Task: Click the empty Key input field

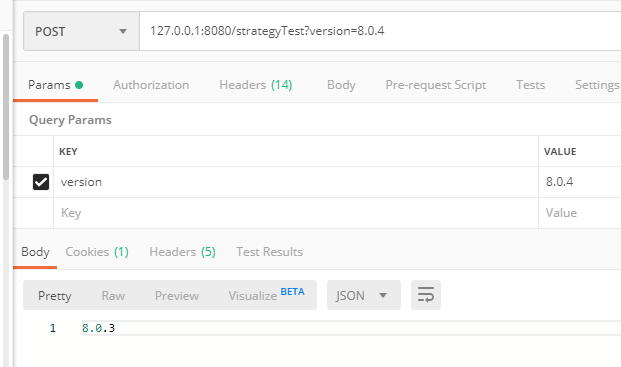Action: (x=296, y=213)
